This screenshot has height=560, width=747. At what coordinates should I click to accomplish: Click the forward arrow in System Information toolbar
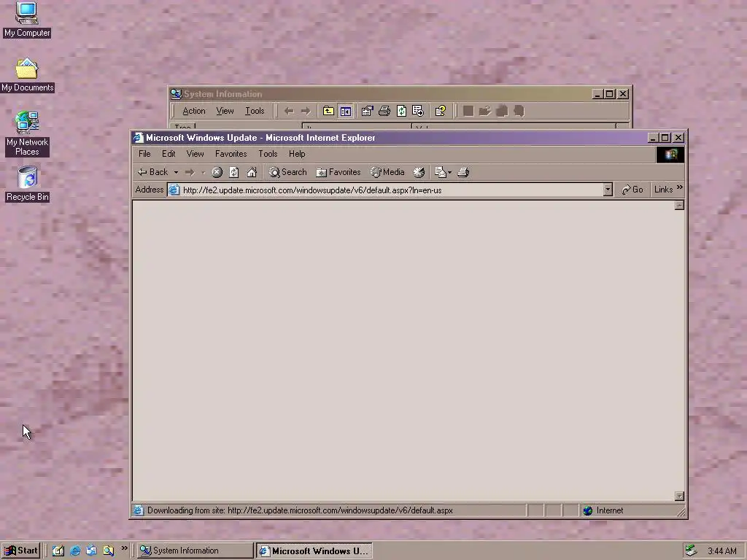pos(306,111)
